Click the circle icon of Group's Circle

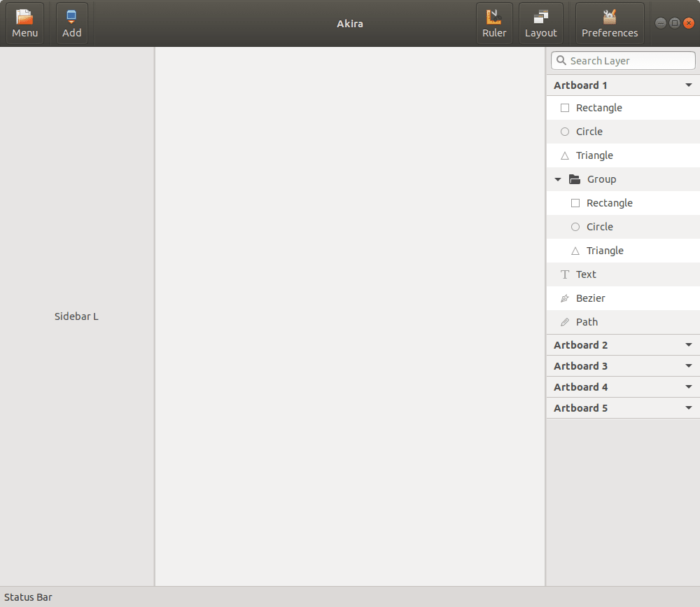point(575,227)
